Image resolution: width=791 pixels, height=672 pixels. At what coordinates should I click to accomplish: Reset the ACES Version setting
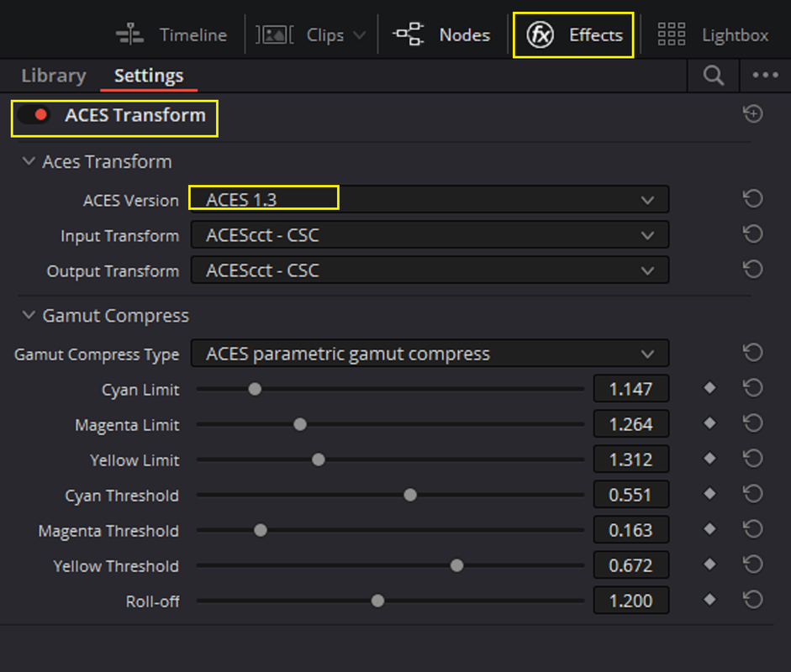(752, 198)
